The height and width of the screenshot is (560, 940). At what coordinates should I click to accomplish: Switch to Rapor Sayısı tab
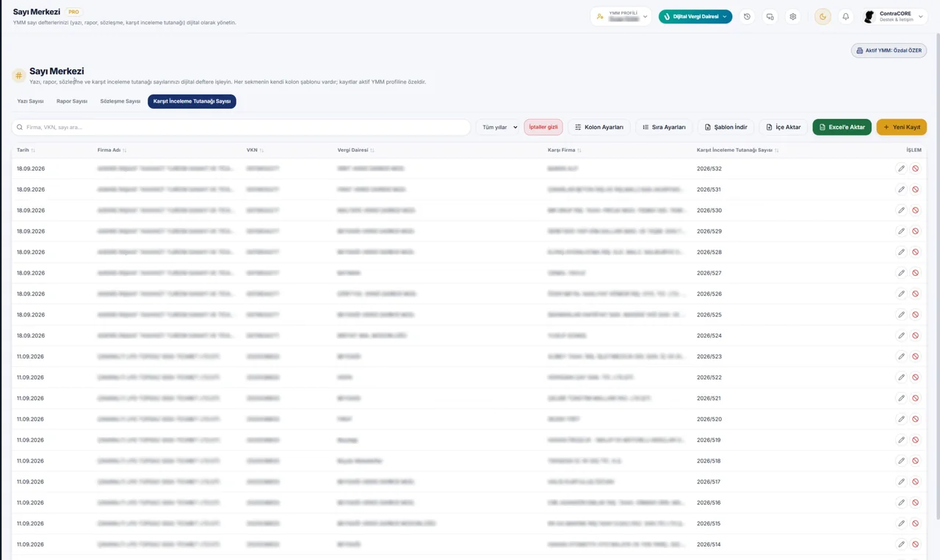coord(72,101)
